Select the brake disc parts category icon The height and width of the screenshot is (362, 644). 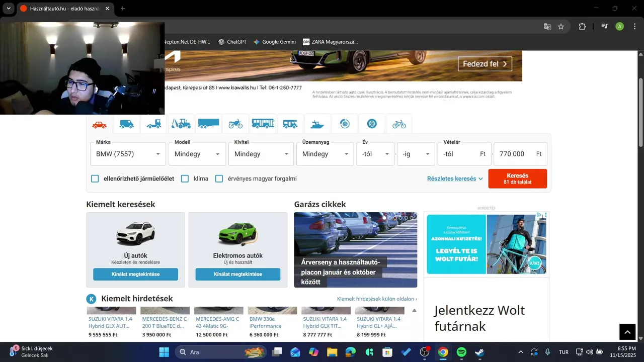click(345, 124)
